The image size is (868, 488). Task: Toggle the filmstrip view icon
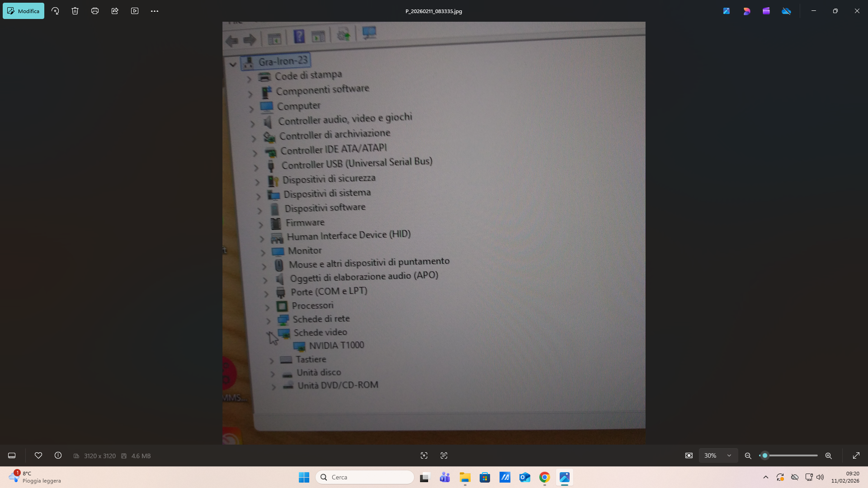(x=12, y=455)
